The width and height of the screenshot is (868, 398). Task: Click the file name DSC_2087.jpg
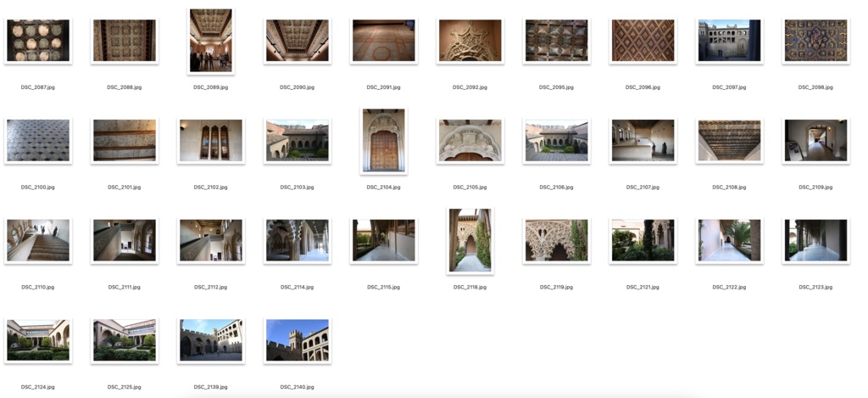(x=37, y=87)
